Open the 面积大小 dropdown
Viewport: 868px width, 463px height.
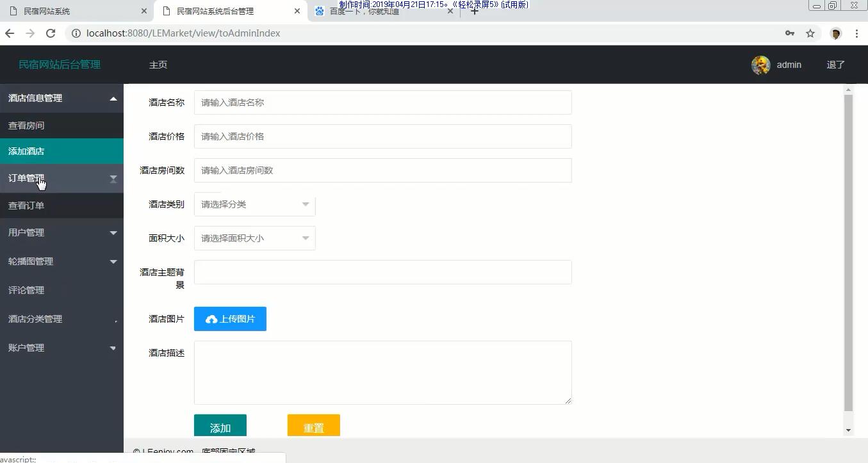pos(254,238)
